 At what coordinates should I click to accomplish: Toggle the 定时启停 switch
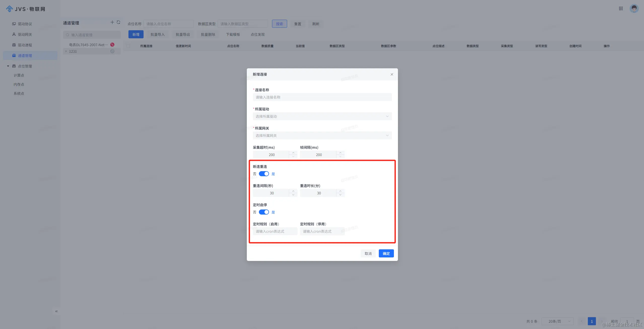264,212
